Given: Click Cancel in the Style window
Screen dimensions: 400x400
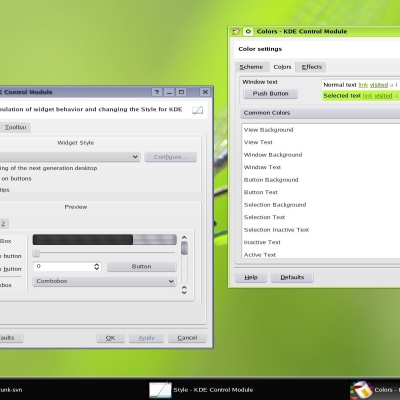Looking at the screenshot, I should tap(187, 338).
